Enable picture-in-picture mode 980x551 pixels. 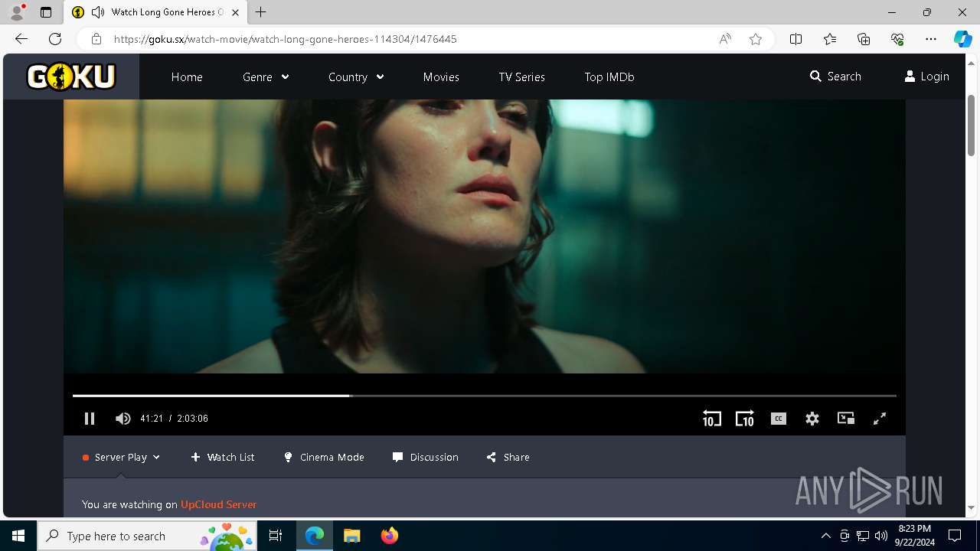846,419
